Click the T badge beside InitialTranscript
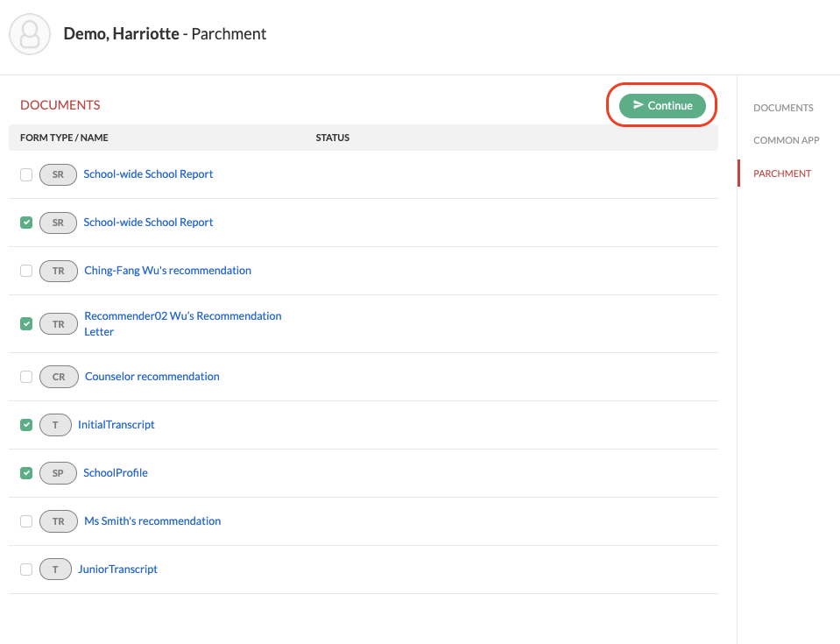The height and width of the screenshot is (644, 840). (x=55, y=425)
